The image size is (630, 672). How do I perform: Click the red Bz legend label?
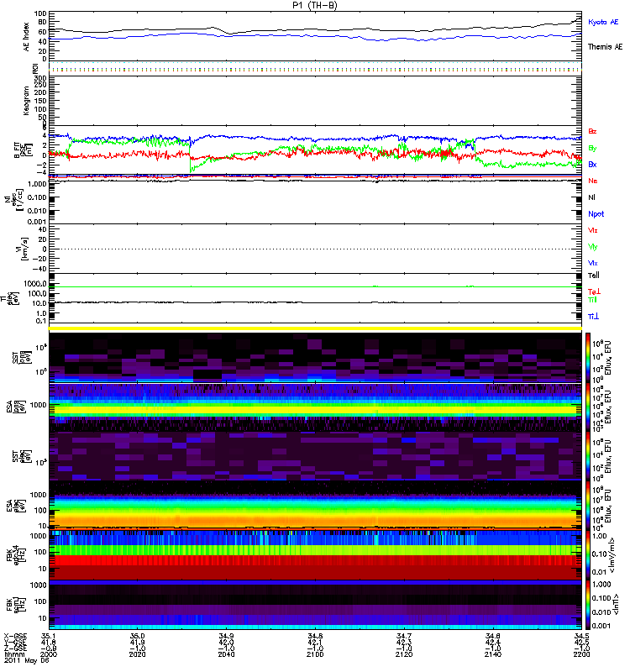[592, 132]
